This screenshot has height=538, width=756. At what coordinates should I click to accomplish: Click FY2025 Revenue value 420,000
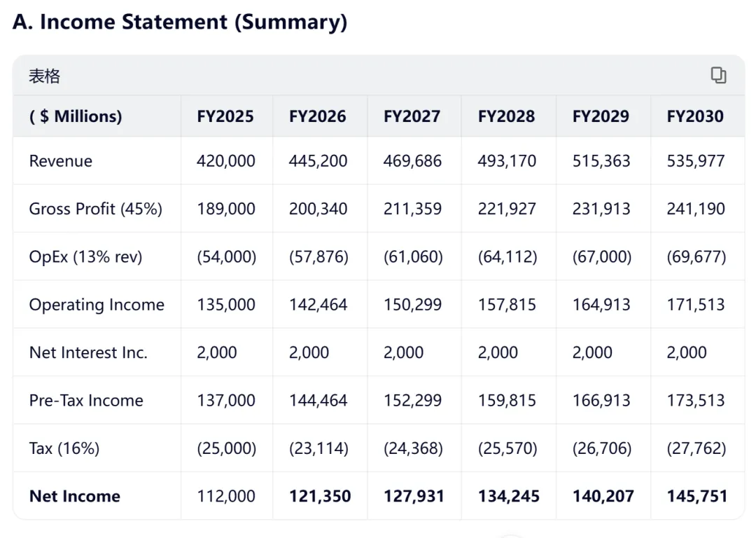tap(226, 161)
